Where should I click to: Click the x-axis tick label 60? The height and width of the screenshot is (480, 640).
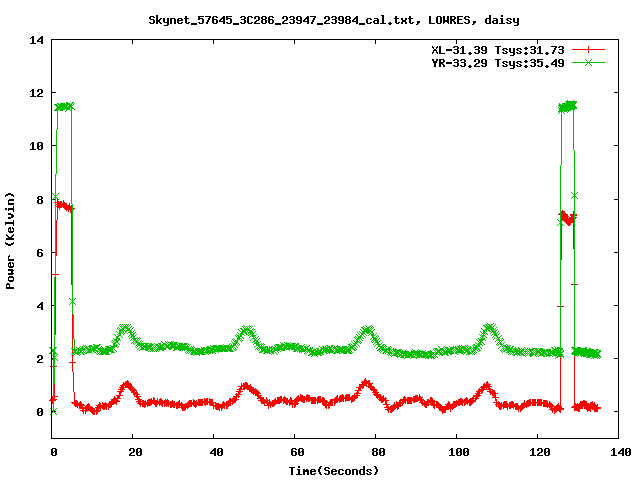pyautogui.click(x=297, y=452)
